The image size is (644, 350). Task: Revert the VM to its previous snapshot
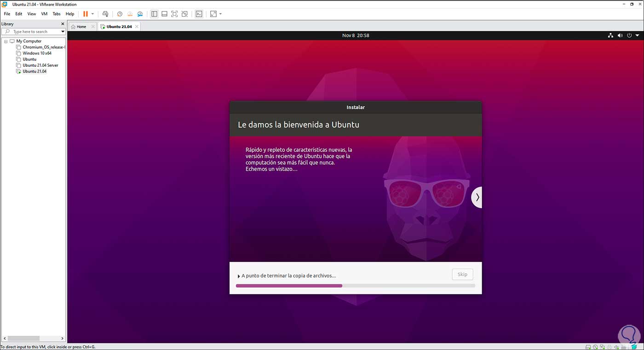click(130, 14)
